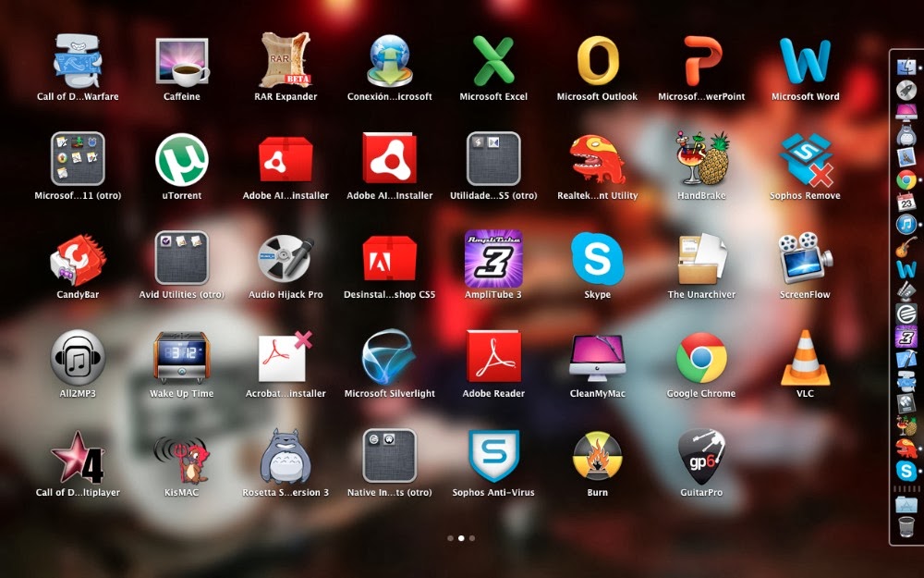The height and width of the screenshot is (578, 924).
Task: Open Microsoft Excel
Action: [493, 62]
